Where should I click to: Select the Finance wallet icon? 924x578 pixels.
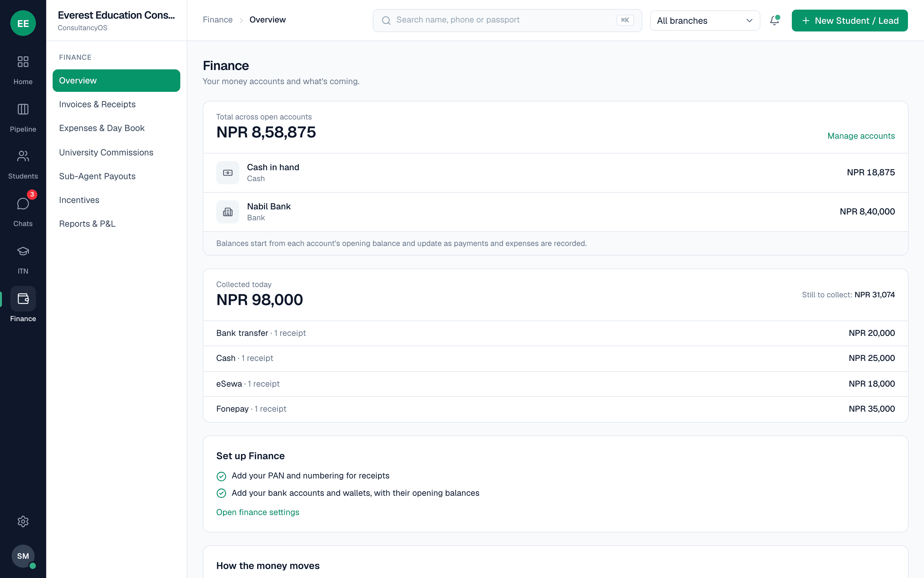tap(23, 299)
